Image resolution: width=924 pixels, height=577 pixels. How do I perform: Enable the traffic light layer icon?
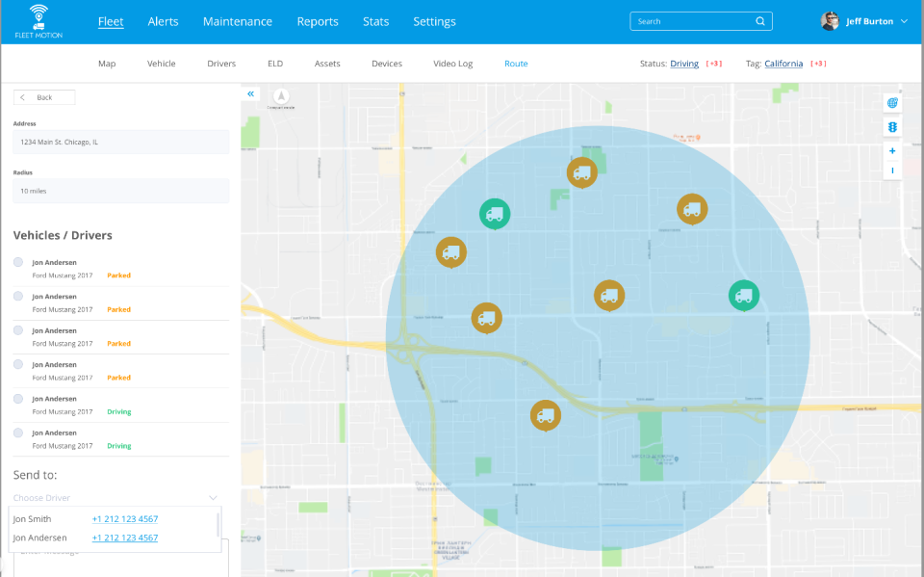(892, 127)
